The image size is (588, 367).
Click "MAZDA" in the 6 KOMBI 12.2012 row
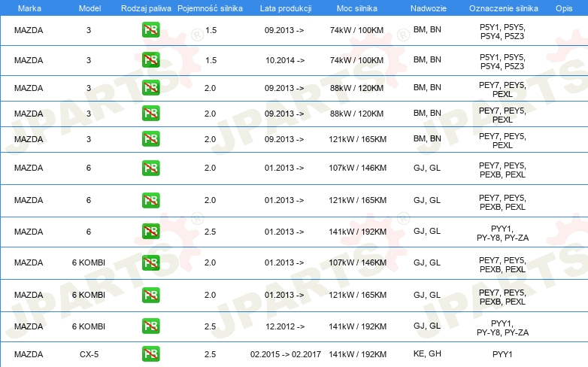click(29, 326)
